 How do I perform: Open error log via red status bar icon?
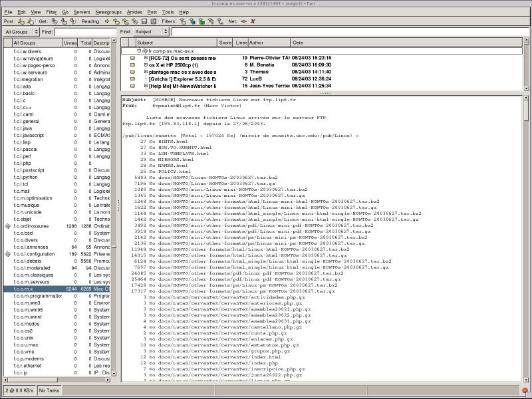[x=524, y=390]
